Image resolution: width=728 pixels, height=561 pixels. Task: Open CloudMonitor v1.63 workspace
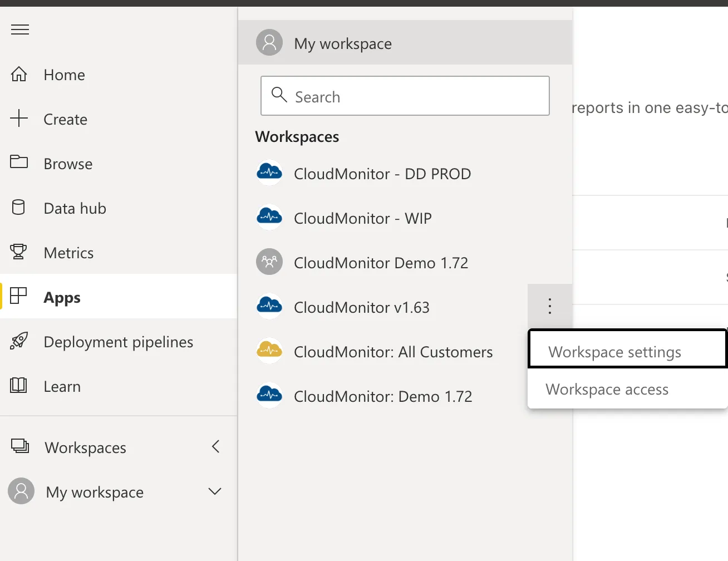(383, 307)
